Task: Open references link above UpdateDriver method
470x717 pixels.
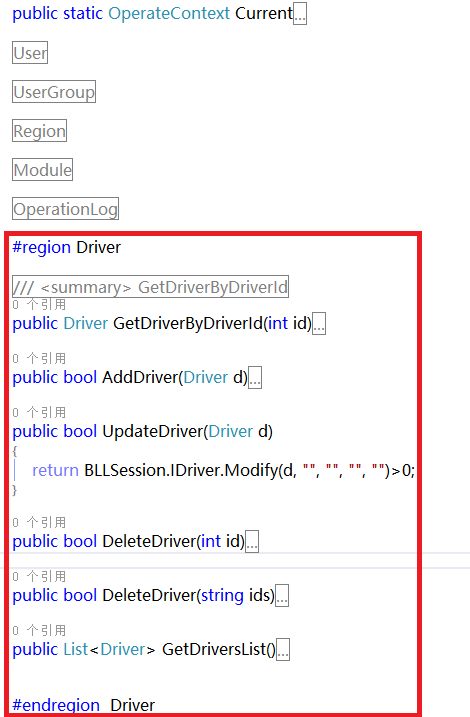Action: click(x=39, y=413)
